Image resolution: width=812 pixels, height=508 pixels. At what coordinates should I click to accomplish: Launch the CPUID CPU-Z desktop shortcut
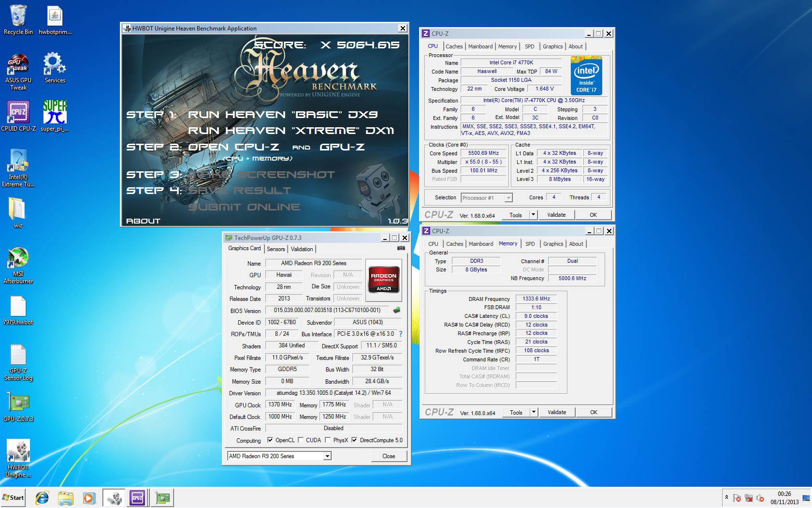pyautogui.click(x=18, y=116)
